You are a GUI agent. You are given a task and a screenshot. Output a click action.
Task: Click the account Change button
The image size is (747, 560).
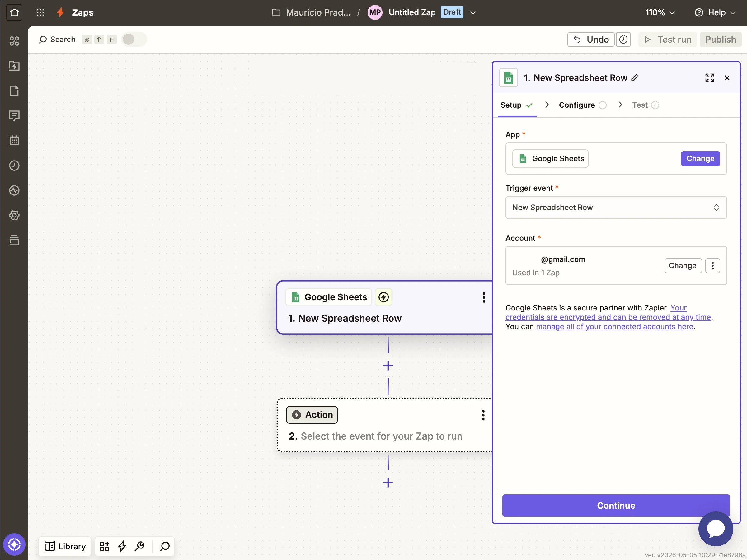[x=683, y=266]
